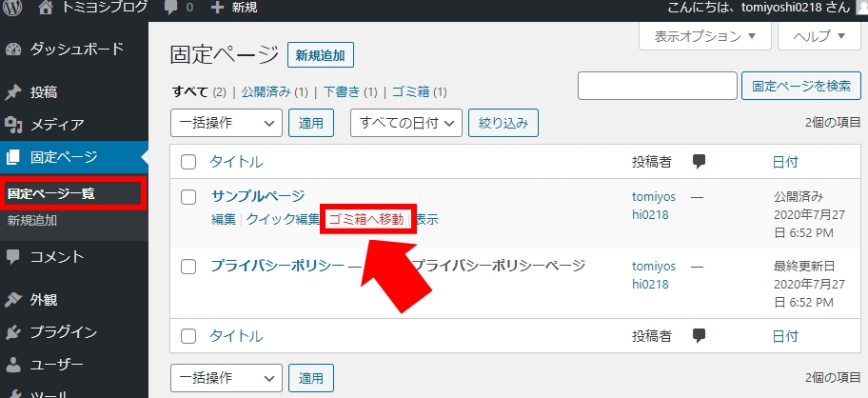868x398 pixels.
Task: Click the bottom 適用 button
Action: 311,378
